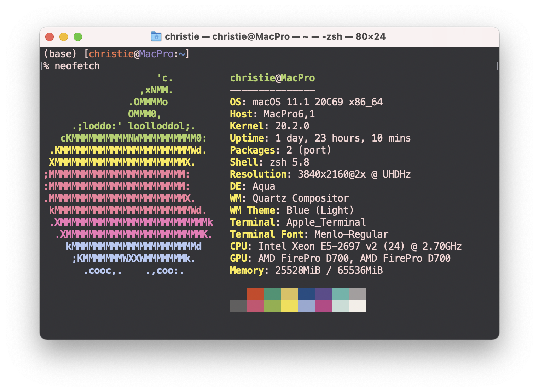Click the green full-screen window button

pyautogui.click(x=78, y=37)
